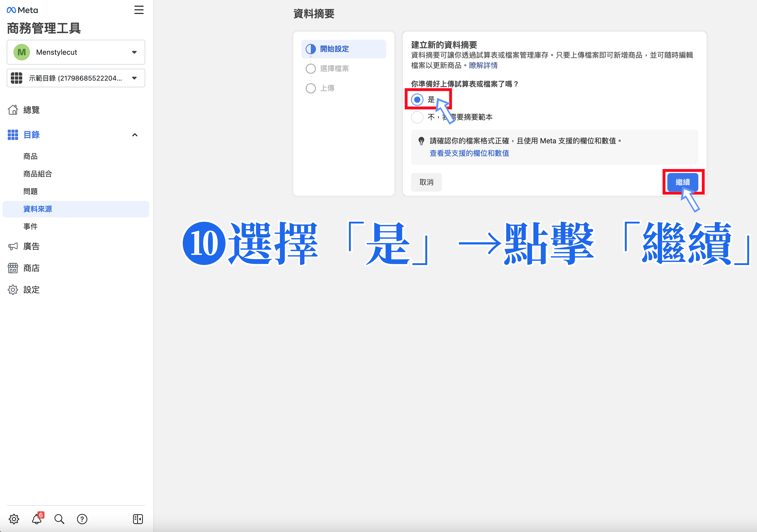The image size is (757, 532).
Task: Click the 建立新的資料摘要 heading
Action: click(444, 45)
